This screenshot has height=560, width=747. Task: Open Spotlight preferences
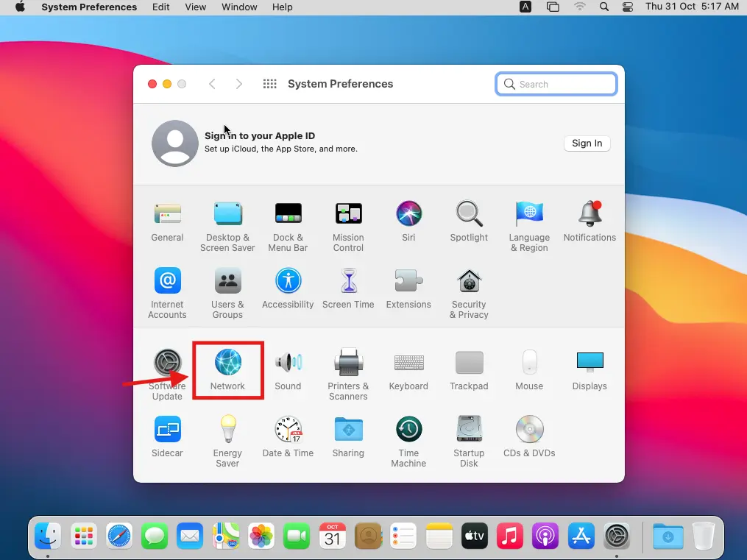click(470, 222)
